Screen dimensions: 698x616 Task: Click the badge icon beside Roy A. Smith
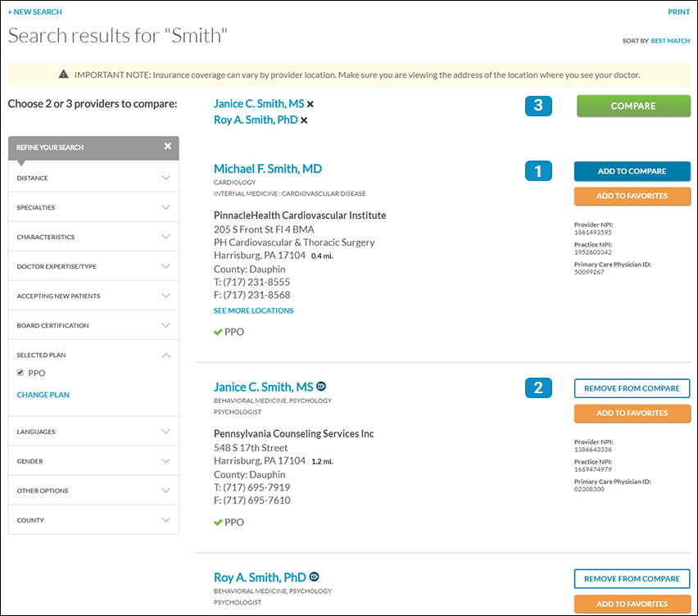(315, 577)
